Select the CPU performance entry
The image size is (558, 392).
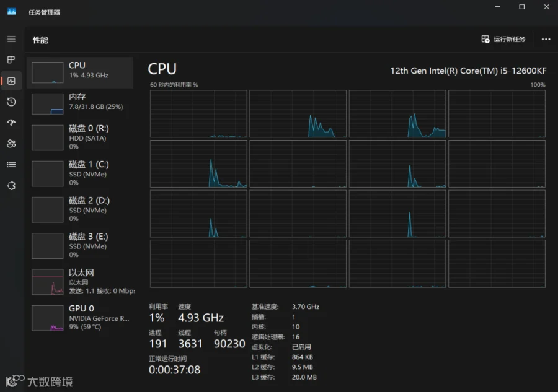tap(80, 72)
